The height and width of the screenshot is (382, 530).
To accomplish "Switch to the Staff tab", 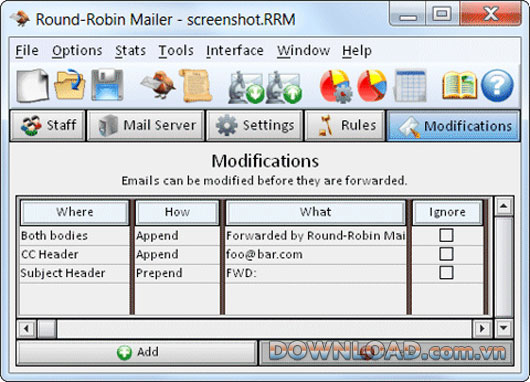I will (47, 125).
